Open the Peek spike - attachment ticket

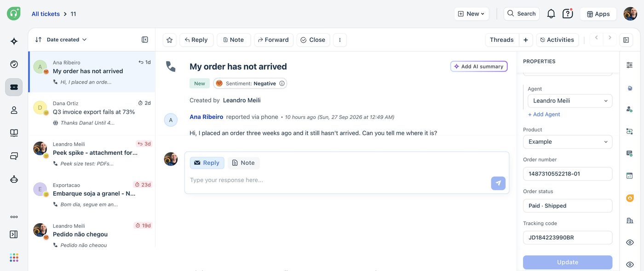pyautogui.click(x=92, y=153)
